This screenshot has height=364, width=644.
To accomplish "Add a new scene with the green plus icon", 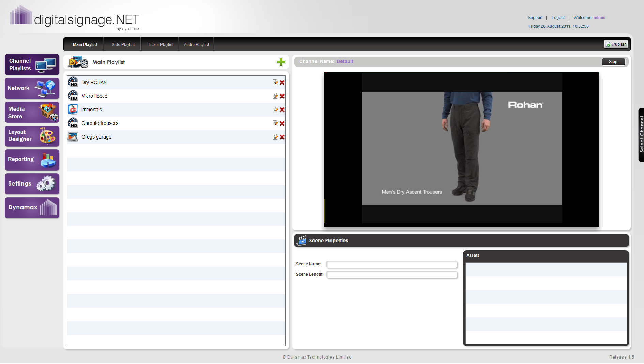I will 281,62.
